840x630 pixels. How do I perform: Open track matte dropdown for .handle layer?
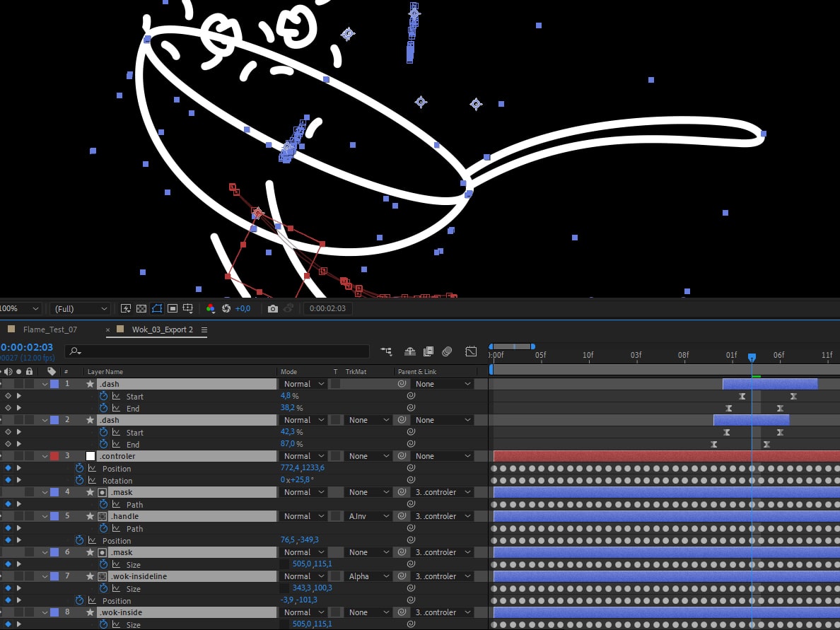(x=367, y=517)
